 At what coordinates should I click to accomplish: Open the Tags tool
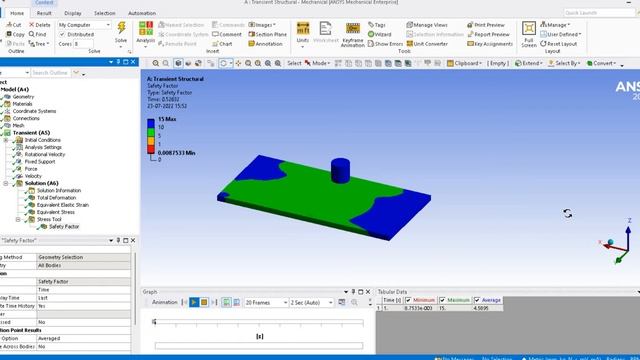pyautogui.click(x=376, y=25)
